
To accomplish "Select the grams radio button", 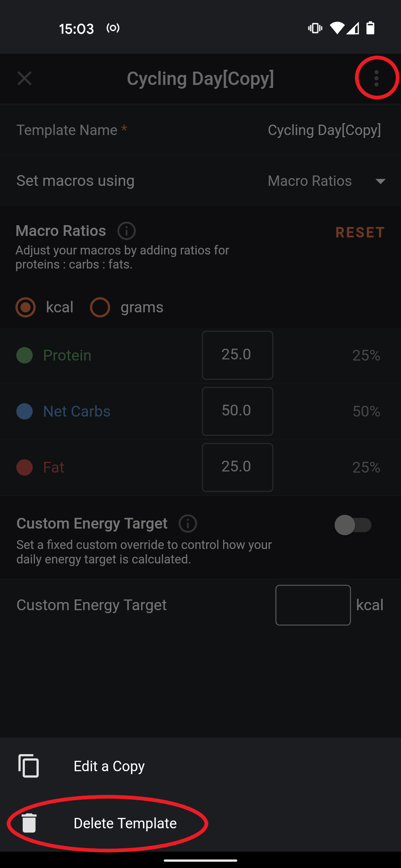I will point(100,307).
